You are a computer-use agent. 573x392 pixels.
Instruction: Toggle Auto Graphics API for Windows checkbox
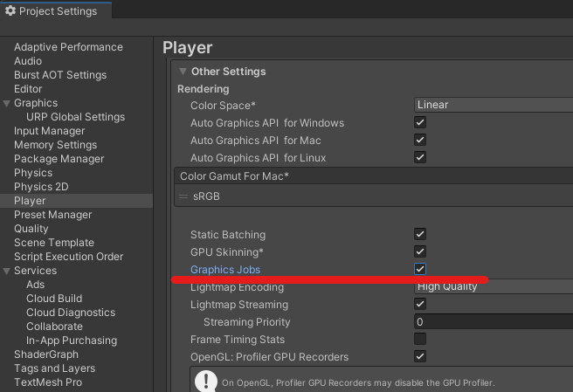click(420, 122)
